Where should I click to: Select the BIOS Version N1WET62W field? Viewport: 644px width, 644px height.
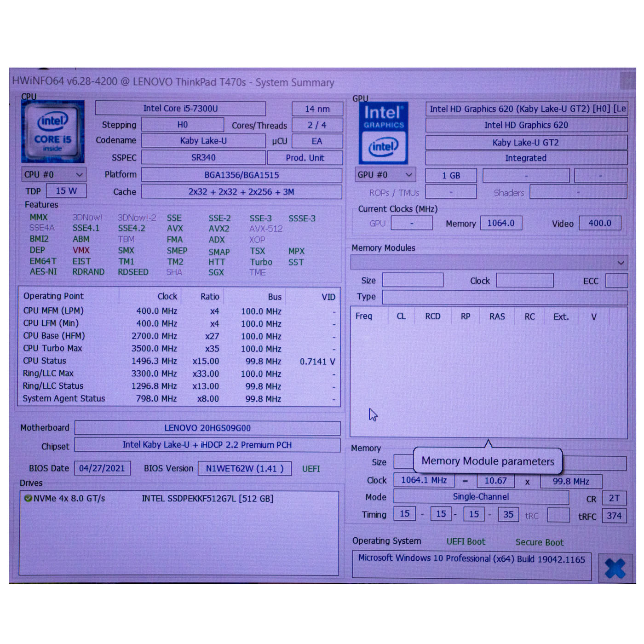click(x=245, y=469)
